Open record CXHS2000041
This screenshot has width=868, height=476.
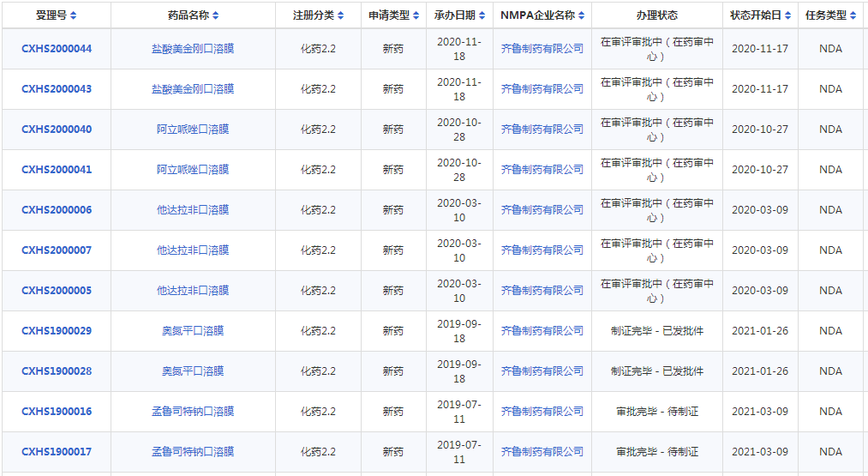pyautogui.click(x=57, y=170)
